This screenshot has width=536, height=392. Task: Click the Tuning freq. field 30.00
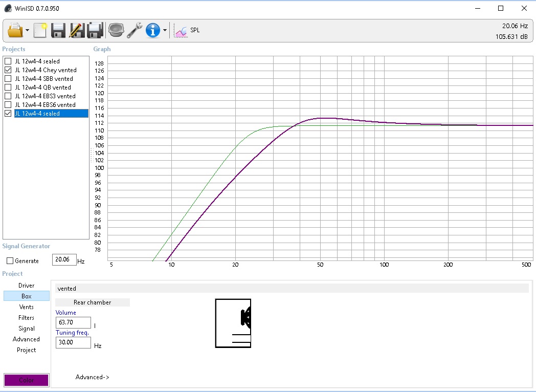point(73,342)
